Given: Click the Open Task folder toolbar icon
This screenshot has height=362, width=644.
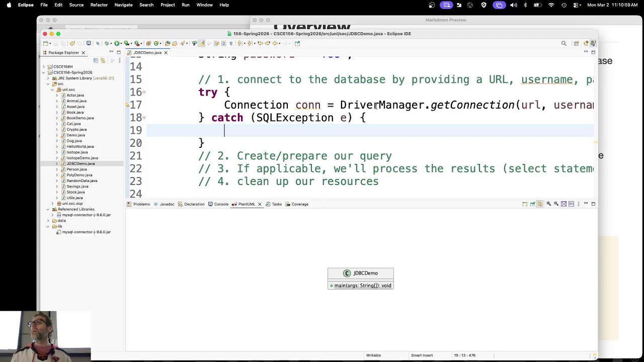Looking at the screenshot, I should tap(175, 43).
